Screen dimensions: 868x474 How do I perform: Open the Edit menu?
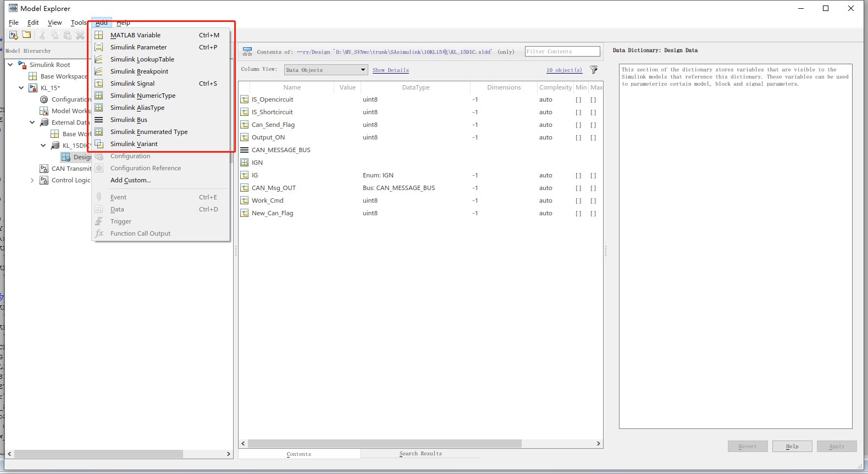(33, 23)
